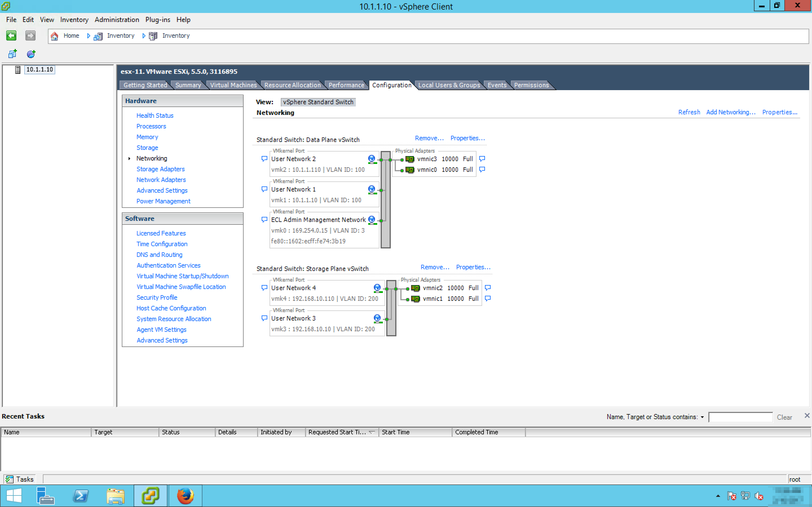
Task: Select host 10.1.1.10 in inventory tree
Action: pyautogui.click(x=39, y=69)
